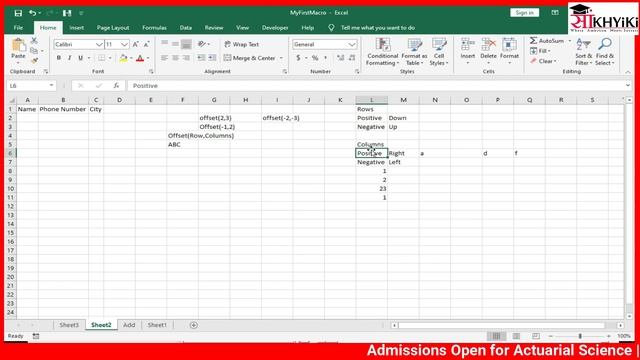Screen dimensions: 640x360
Task: Use the Format Painter brush
Action: click(x=34, y=60)
